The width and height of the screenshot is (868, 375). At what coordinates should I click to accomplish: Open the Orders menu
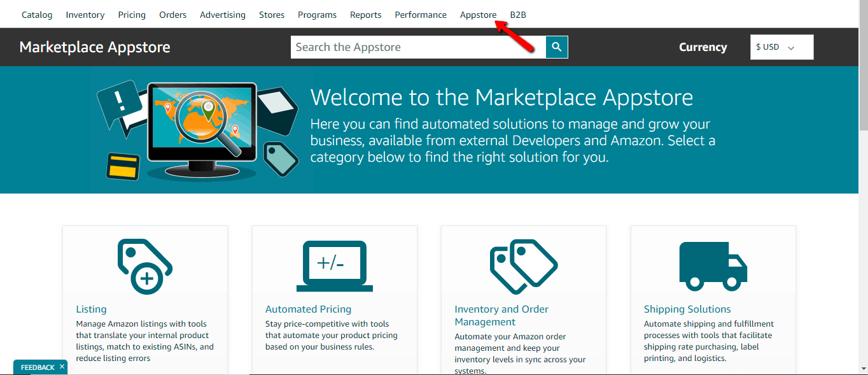[x=172, y=14]
